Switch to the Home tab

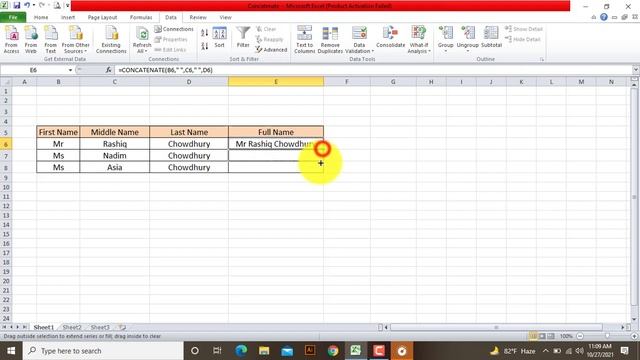[41, 17]
